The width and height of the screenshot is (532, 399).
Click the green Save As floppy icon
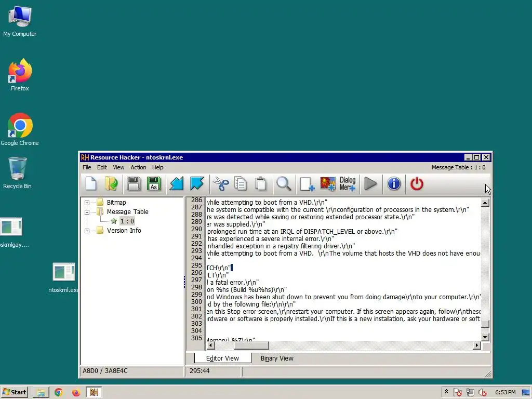click(x=154, y=184)
